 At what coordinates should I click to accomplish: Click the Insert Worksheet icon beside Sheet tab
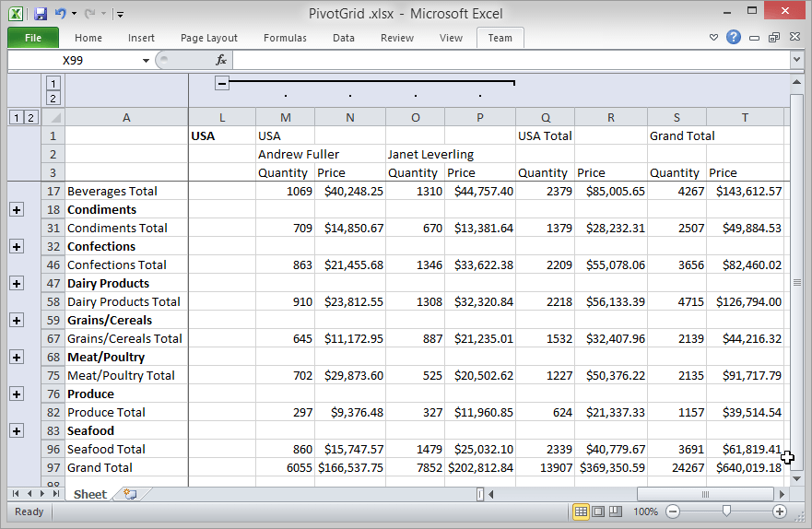coord(129,495)
